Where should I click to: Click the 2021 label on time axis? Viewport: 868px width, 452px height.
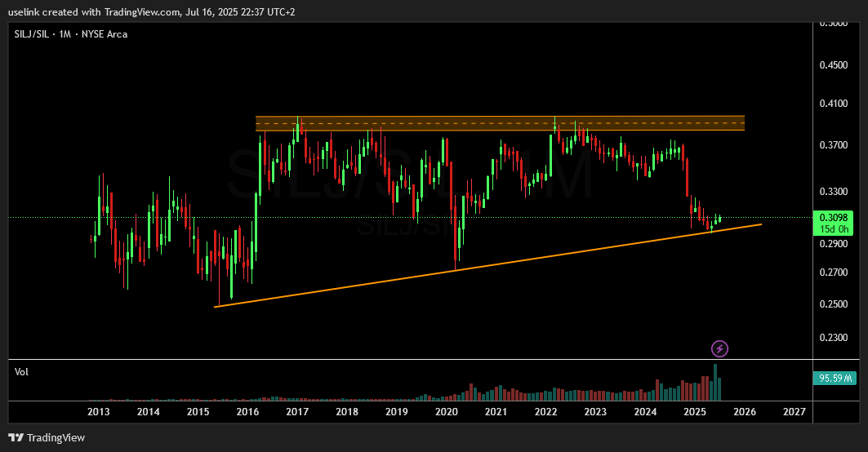tap(496, 411)
